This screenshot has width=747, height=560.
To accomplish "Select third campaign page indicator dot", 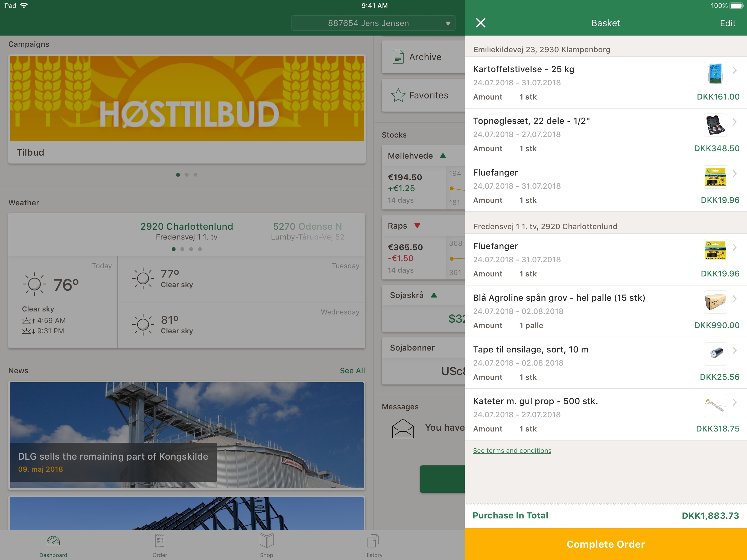I will pyautogui.click(x=195, y=175).
